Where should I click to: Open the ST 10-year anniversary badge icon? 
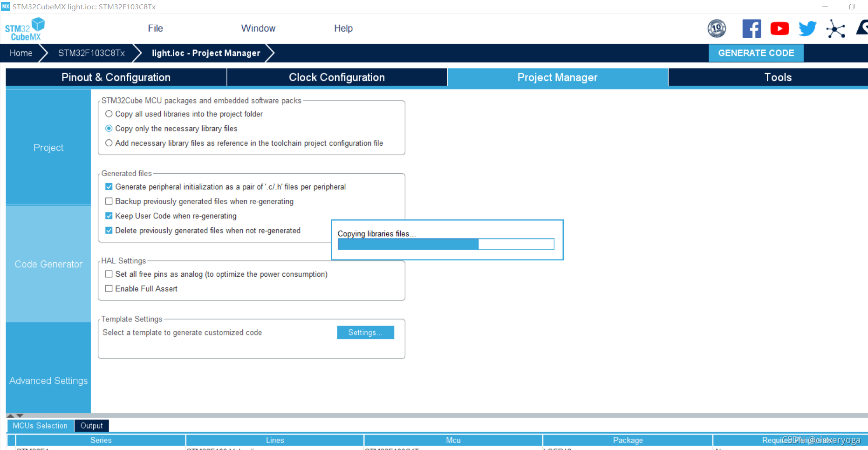(x=717, y=28)
